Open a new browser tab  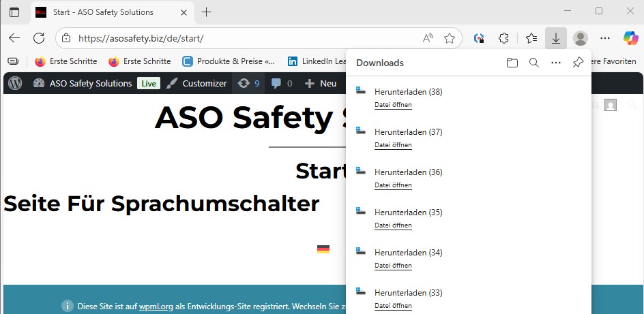pyautogui.click(x=207, y=12)
